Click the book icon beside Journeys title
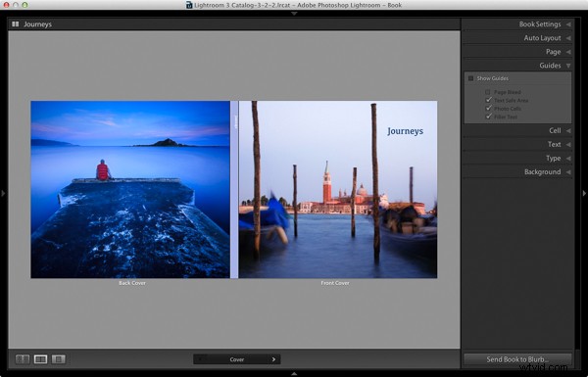Image resolution: width=588 pixels, height=377 pixels. point(15,24)
